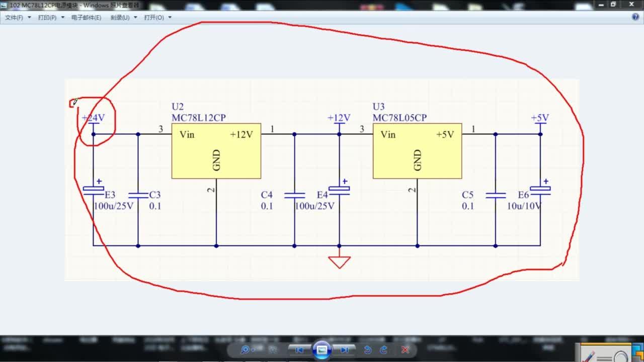Click the C5 capacitor label

point(468,195)
